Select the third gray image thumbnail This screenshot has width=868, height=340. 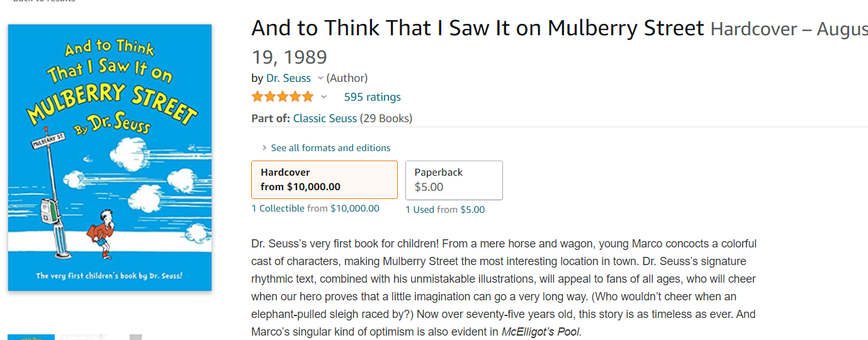click(135, 337)
